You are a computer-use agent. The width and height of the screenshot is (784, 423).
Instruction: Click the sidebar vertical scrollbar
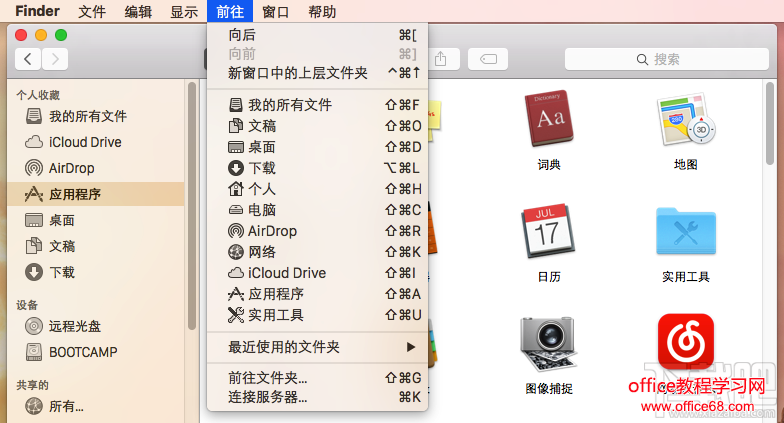pyautogui.click(x=192, y=206)
